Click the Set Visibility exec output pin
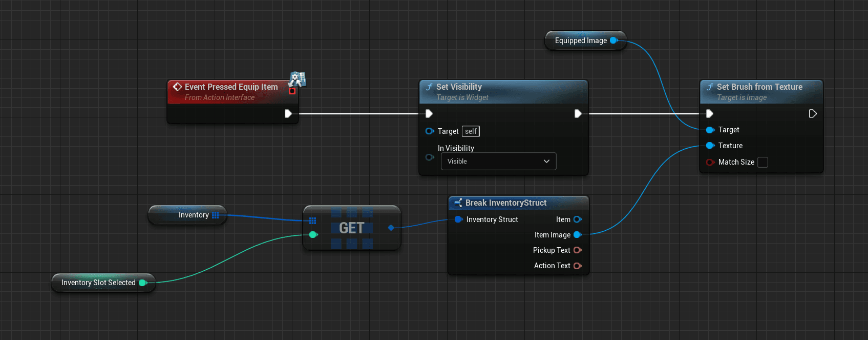 pyautogui.click(x=578, y=113)
